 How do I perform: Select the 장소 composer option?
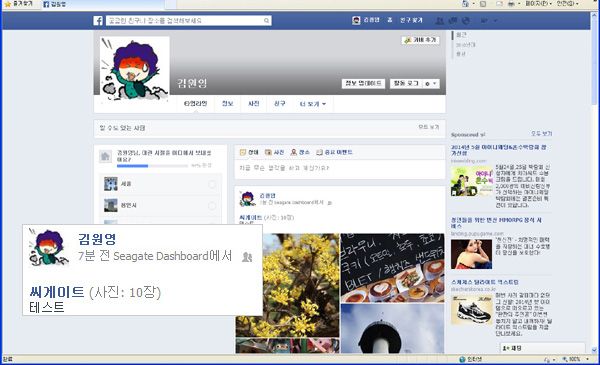(x=300, y=152)
